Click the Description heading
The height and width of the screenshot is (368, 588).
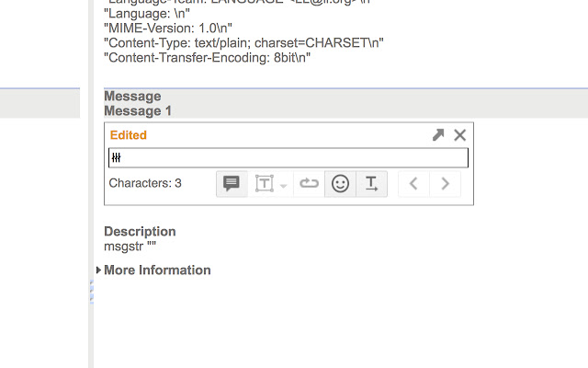(140, 231)
